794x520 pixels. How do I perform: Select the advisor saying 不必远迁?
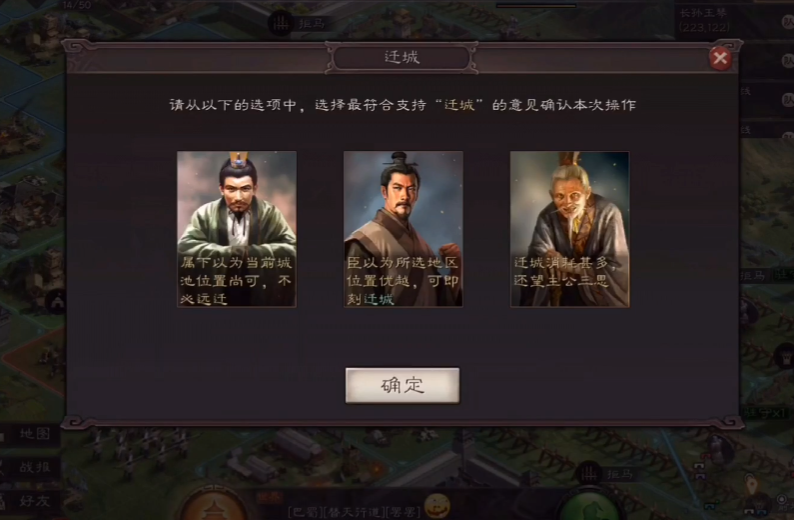pos(237,229)
